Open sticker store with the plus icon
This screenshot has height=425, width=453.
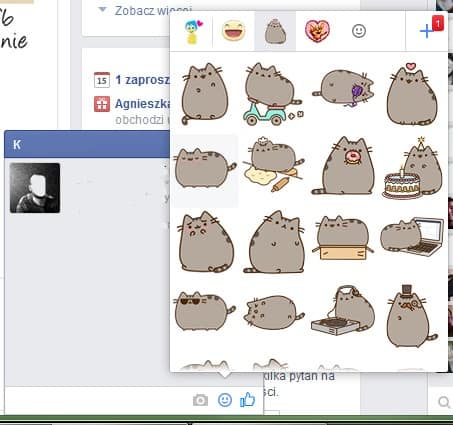427,31
